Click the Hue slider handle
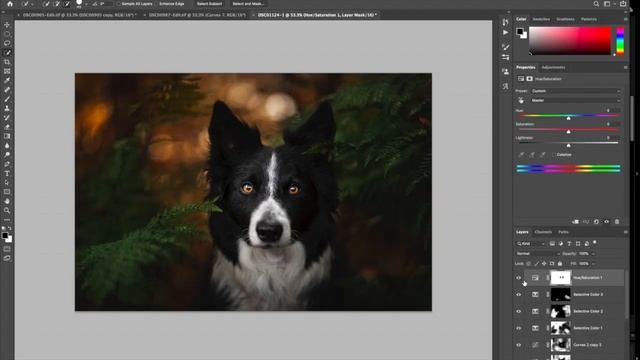The image size is (640, 360). [569, 118]
